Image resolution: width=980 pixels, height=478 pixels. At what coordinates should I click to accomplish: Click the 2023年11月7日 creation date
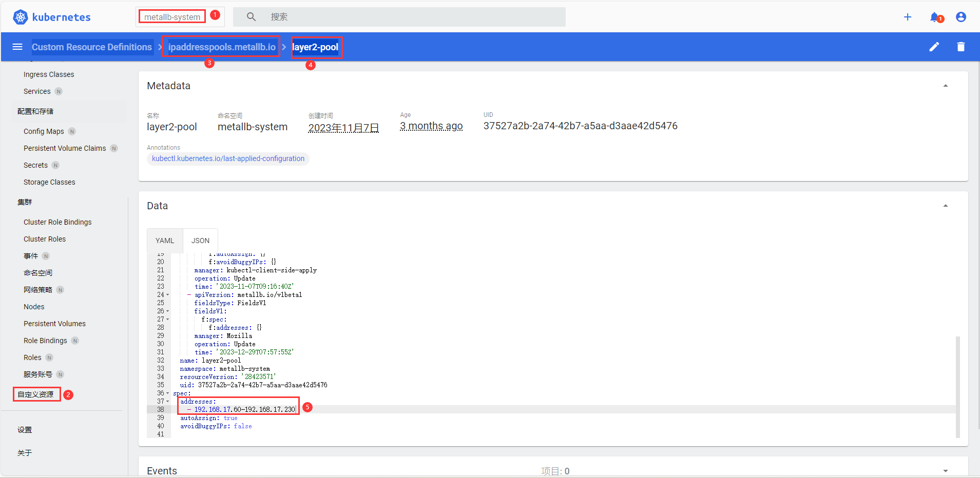pyautogui.click(x=343, y=128)
